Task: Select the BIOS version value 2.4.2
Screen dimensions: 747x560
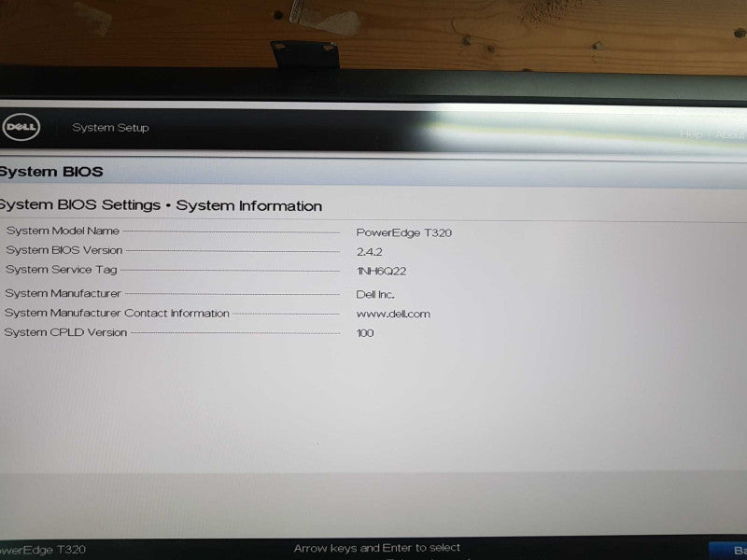Action: (369, 252)
